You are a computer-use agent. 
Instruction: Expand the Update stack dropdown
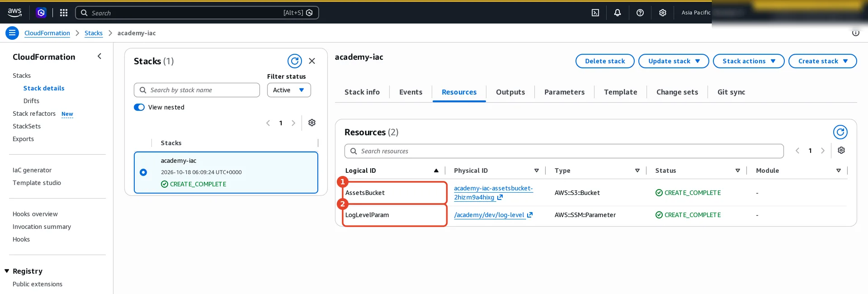tap(674, 61)
